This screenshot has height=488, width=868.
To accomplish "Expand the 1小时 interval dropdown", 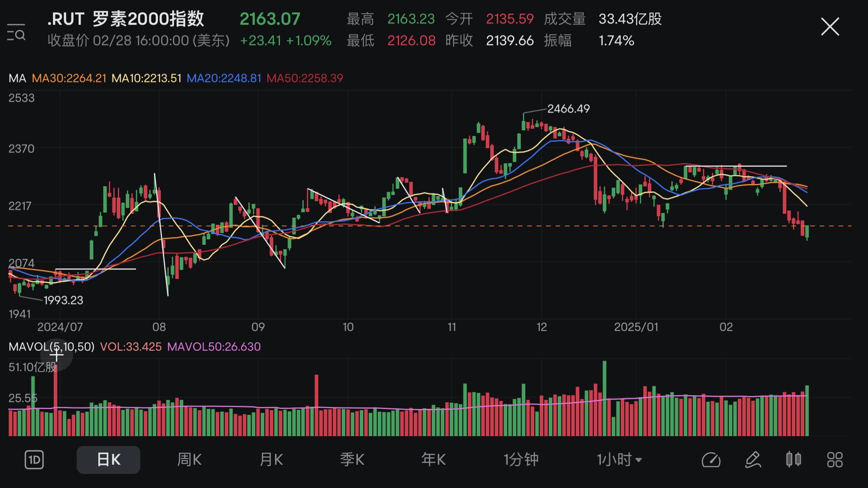I will pos(619,460).
